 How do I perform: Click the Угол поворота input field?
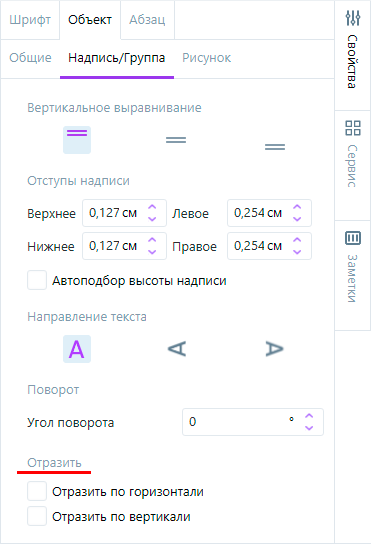coord(253,422)
